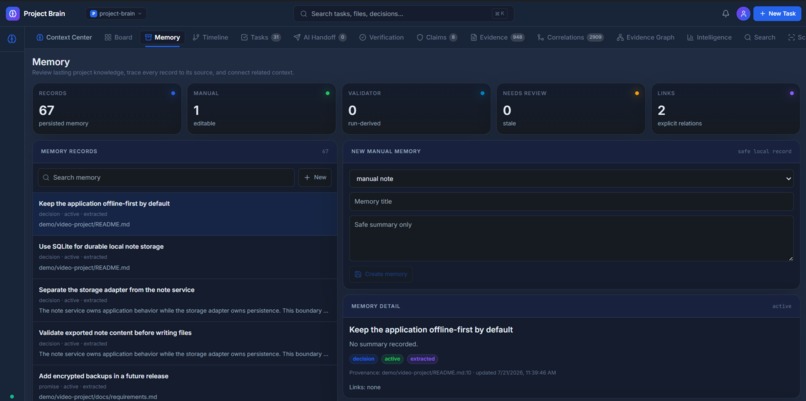Image resolution: width=806 pixels, height=401 pixels.
Task: Open the manual note type dropdown
Action: [x=571, y=178]
